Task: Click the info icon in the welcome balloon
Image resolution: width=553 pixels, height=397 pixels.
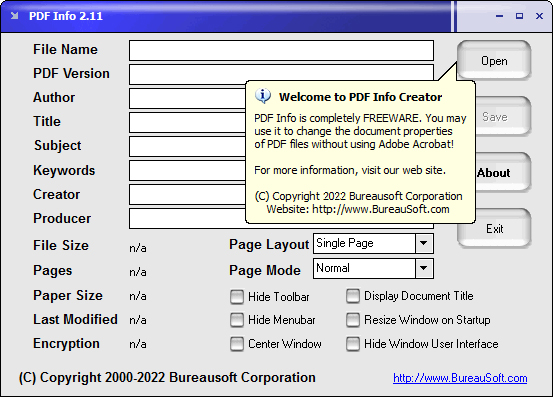Action: 263,96
